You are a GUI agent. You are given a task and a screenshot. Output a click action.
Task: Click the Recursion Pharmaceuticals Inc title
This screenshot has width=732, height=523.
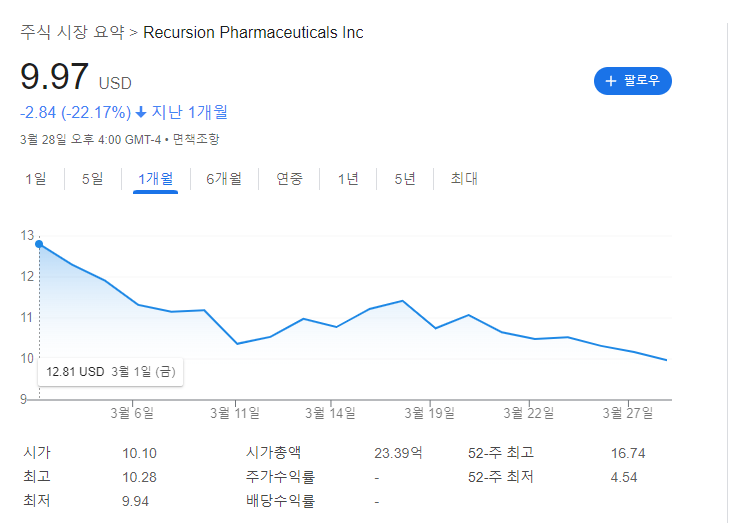point(253,32)
